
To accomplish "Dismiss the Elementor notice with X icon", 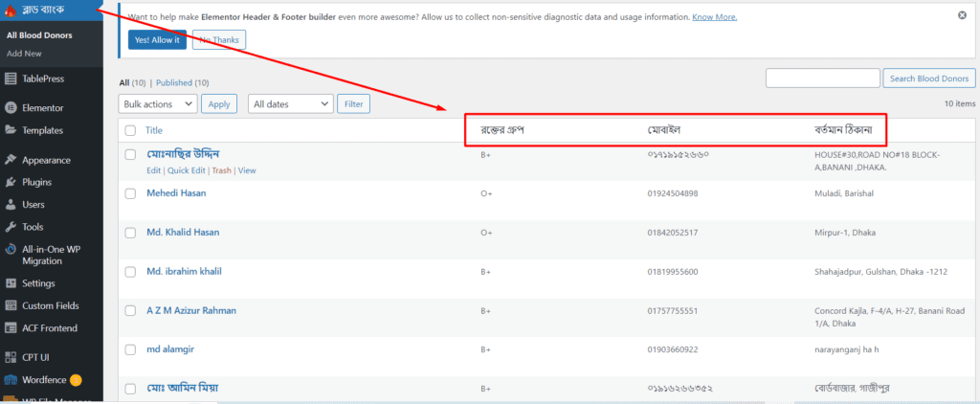I will point(962,15).
